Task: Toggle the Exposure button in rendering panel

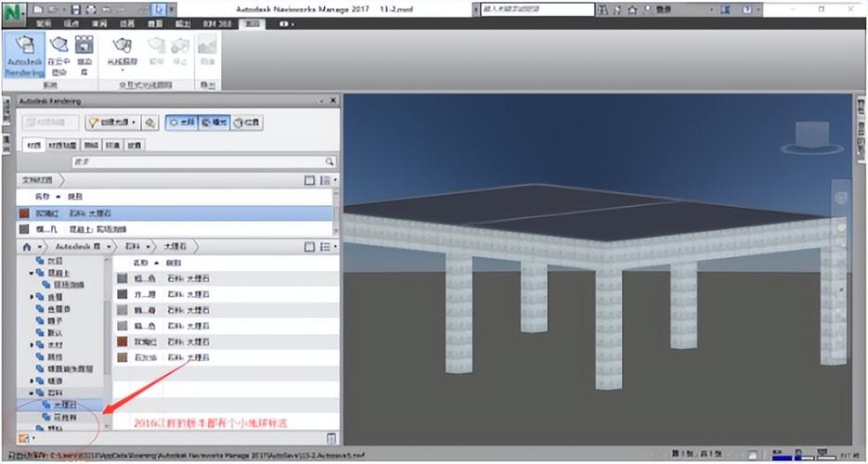Action: point(214,122)
